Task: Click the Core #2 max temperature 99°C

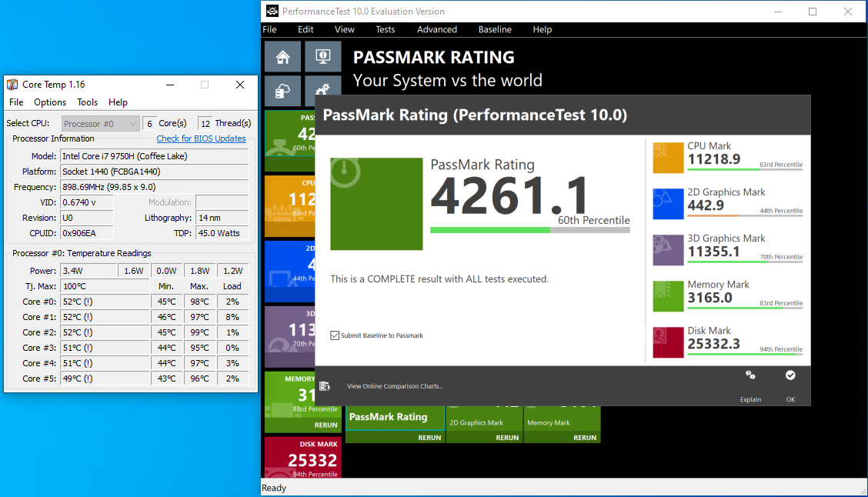Action: coord(199,332)
